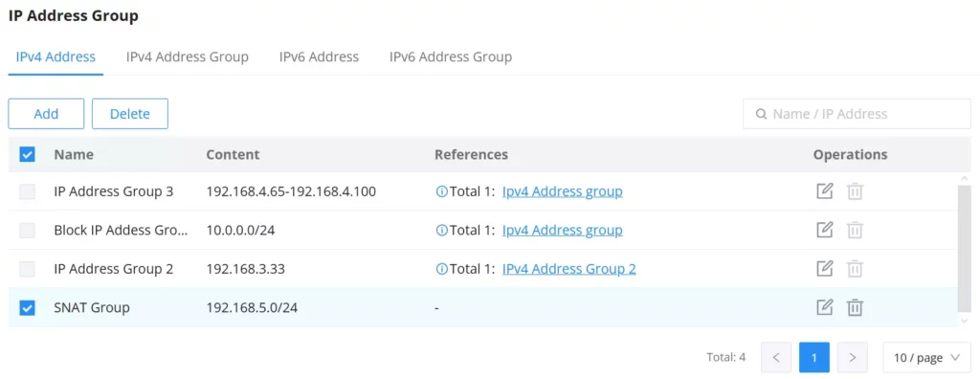The image size is (980, 379).
Task: Click the Operations column header
Action: tap(850, 154)
